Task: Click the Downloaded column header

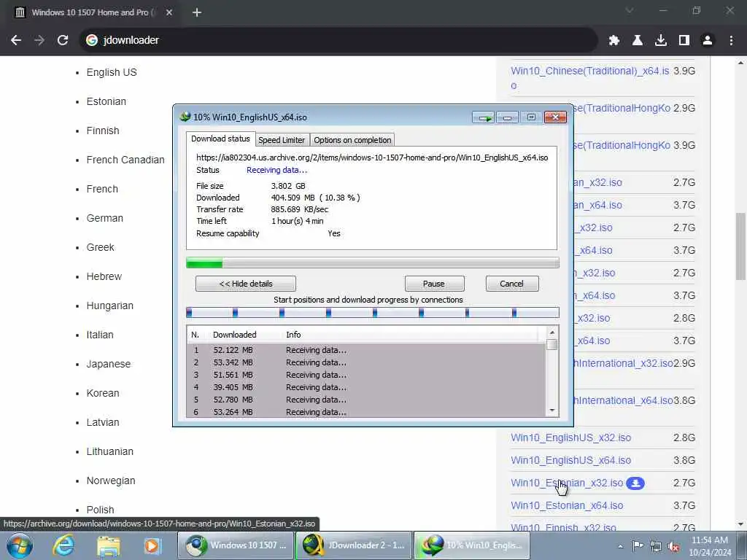Action: pyautogui.click(x=234, y=335)
